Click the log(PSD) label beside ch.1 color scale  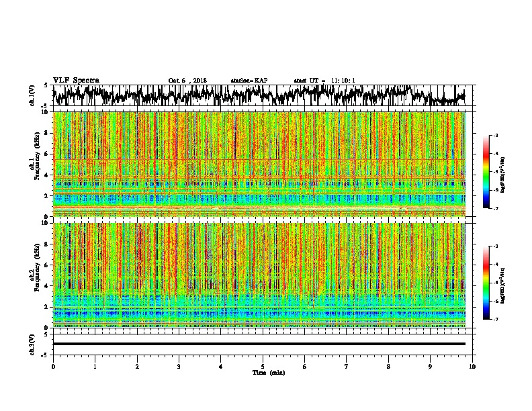point(503,175)
